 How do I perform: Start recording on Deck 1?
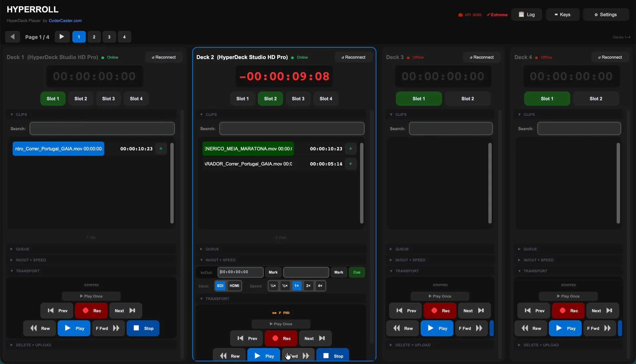click(x=91, y=311)
